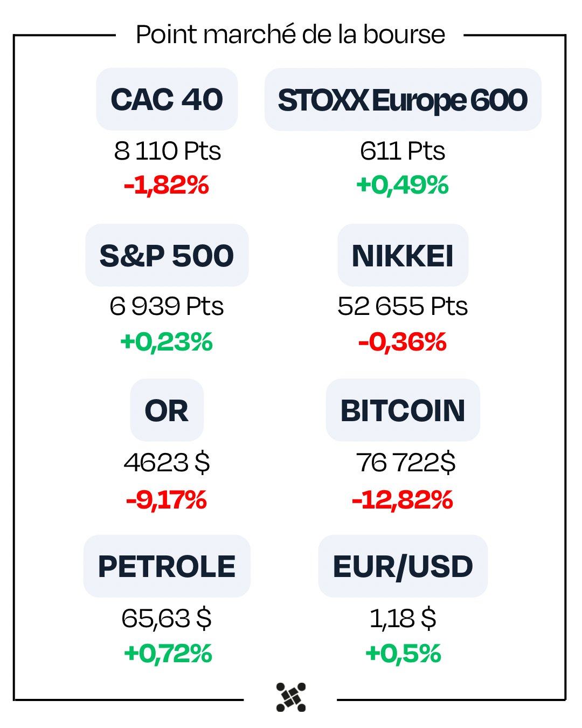Click the Bitcoin change -12,82%
The image size is (582, 728).
(403, 500)
